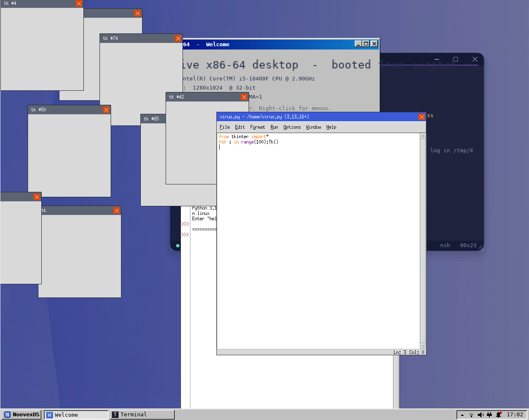Screen dimensions: 529x420
Task: Open Run menu in virus.py editor
Action: [274, 127]
